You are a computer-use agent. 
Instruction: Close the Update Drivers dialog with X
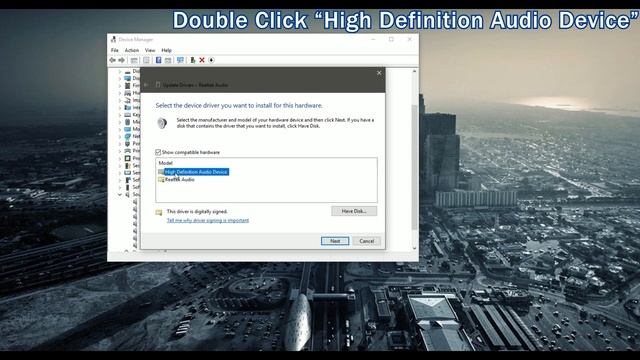pyautogui.click(x=379, y=73)
